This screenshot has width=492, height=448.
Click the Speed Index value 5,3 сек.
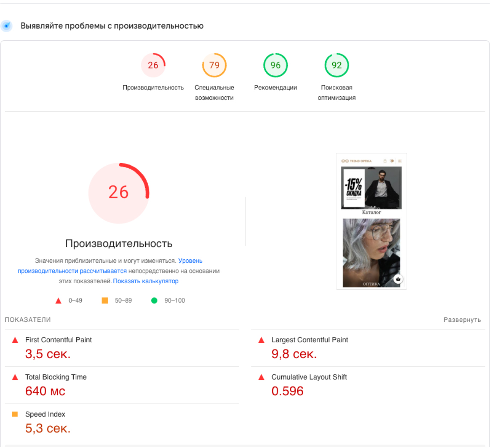pos(48,428)
